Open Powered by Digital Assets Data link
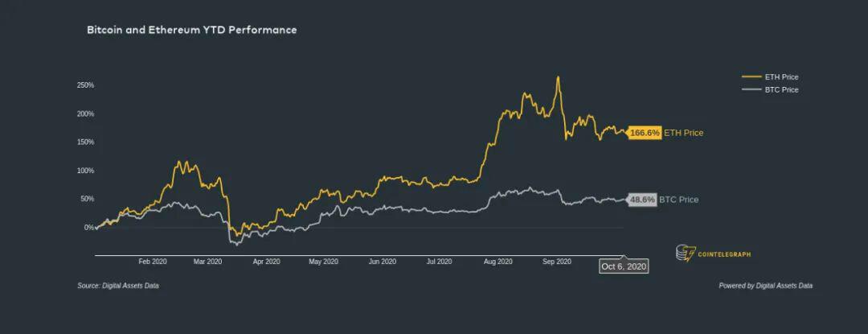Image resolution: width=868 pixels, height=334 pixels. point(766,286)
